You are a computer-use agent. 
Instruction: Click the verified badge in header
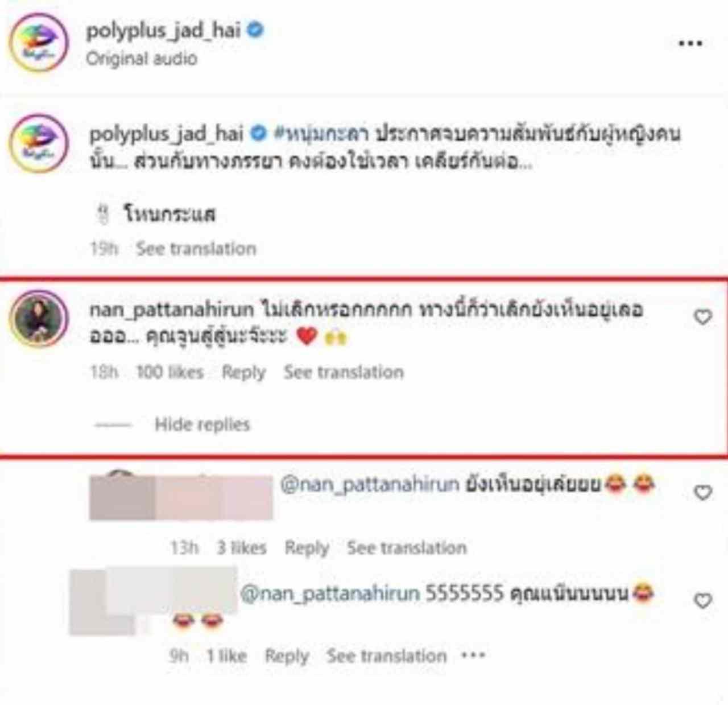click(x=255, y=30)
